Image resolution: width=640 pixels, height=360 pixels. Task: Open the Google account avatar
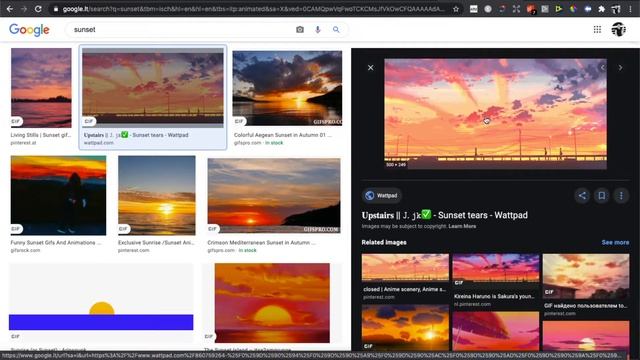619,29
